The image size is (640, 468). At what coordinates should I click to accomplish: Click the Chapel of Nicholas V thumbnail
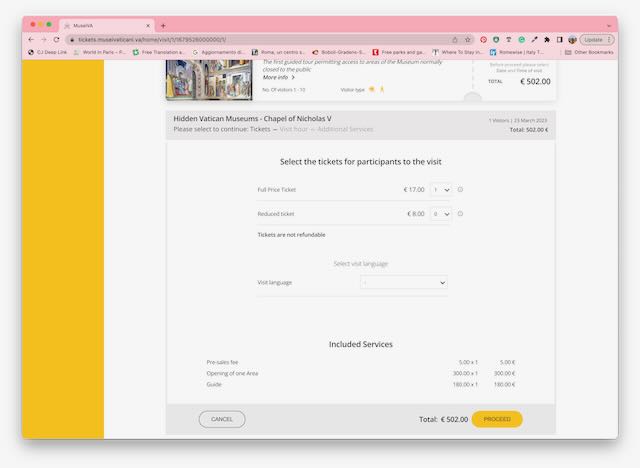tap(209, 80)
